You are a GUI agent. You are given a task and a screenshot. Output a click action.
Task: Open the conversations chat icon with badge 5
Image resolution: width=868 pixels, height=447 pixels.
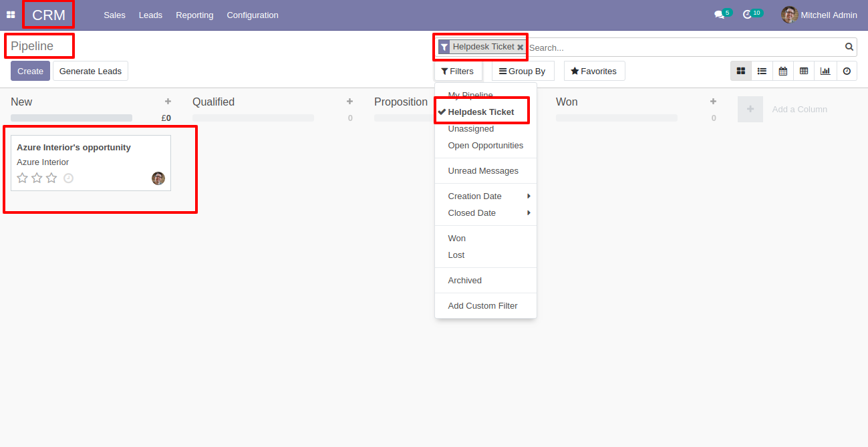[720, 15]
